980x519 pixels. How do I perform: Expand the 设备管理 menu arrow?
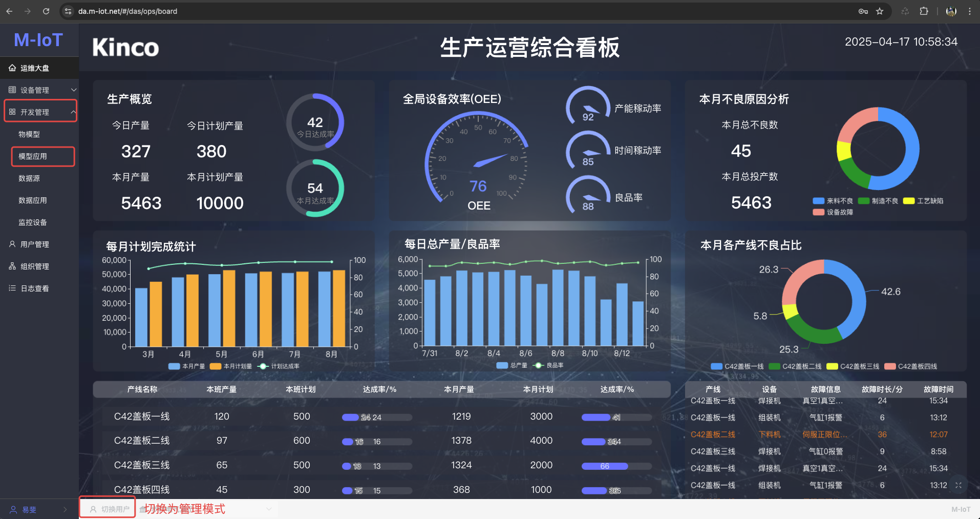click(x=73, y=90)
